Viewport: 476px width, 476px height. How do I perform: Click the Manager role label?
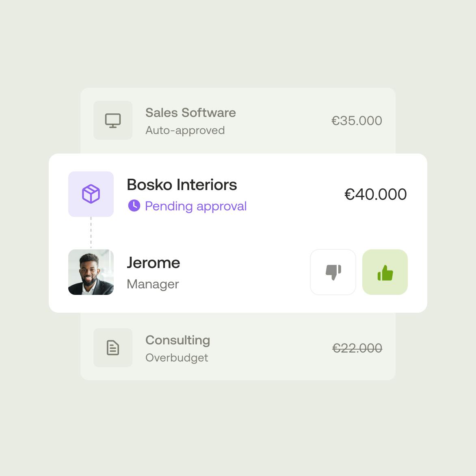pos(153,284)
